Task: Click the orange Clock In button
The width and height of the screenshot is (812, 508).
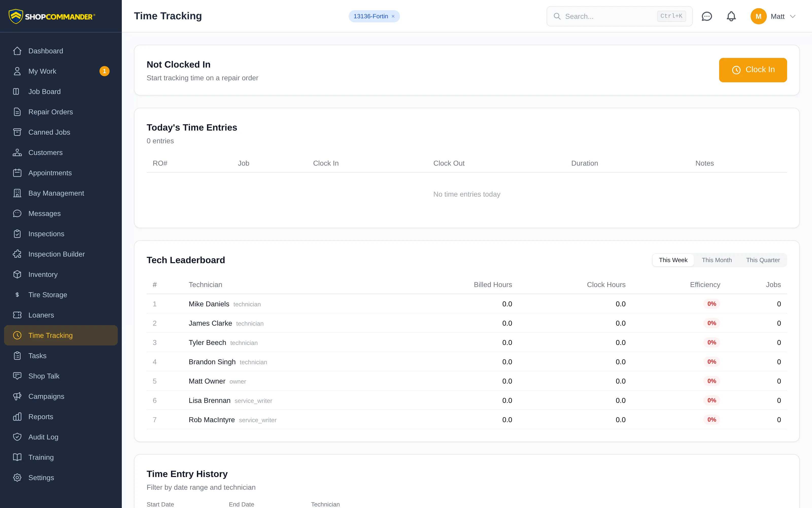Action: (753, 70)
